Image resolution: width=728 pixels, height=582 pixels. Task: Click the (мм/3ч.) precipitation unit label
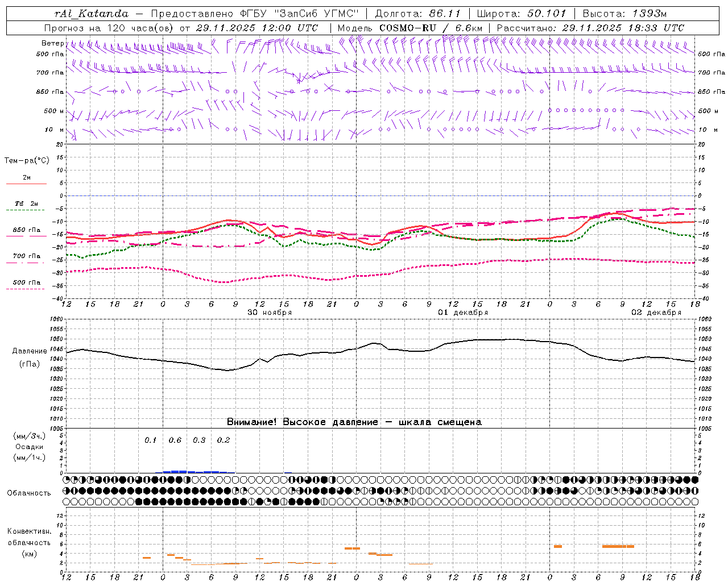click(30, 436)
